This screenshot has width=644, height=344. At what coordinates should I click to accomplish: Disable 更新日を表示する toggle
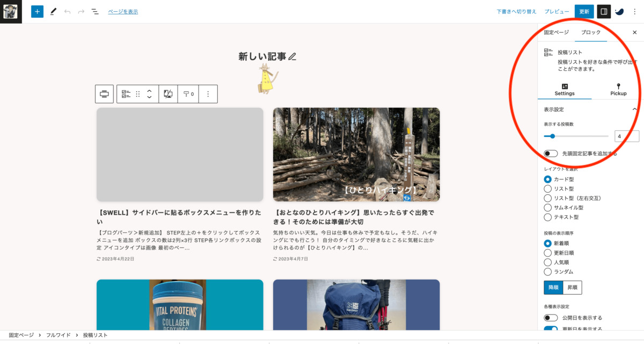(x=551, y=329)
